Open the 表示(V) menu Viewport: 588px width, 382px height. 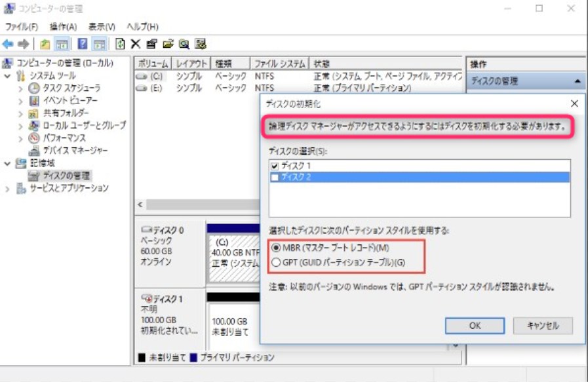click(x=102, y=27)
